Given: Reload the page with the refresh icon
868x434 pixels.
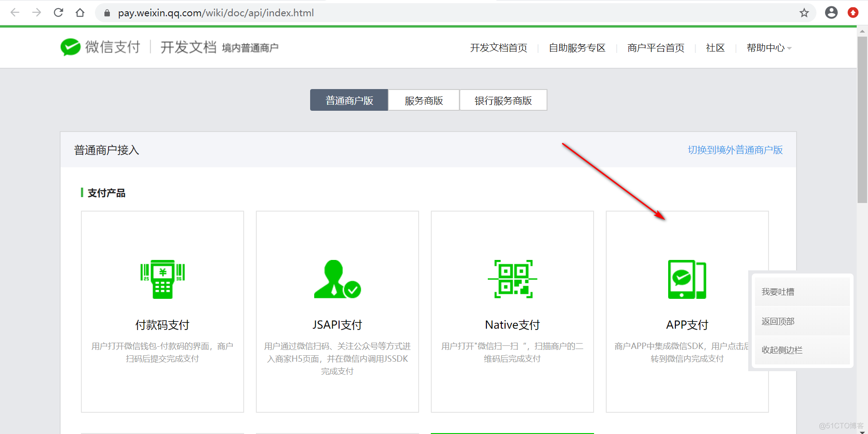Looking at the screenshot, I should pyautogui.click(x=58, y=13).
